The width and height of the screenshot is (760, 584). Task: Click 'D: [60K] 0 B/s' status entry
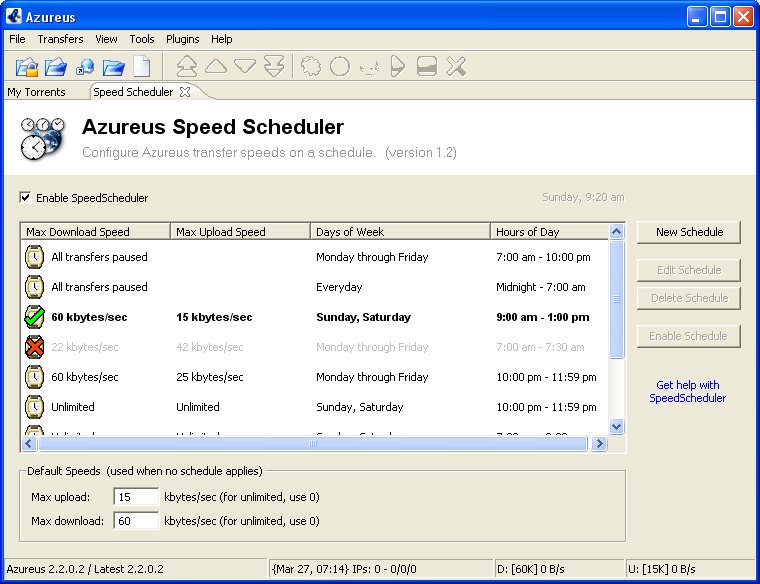tap(530, 569)
